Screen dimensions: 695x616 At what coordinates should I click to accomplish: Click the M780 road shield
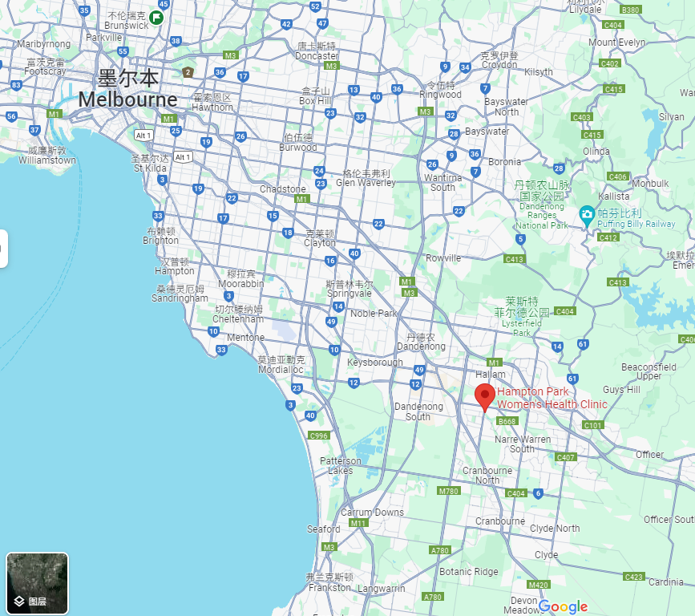pos(449,491)
